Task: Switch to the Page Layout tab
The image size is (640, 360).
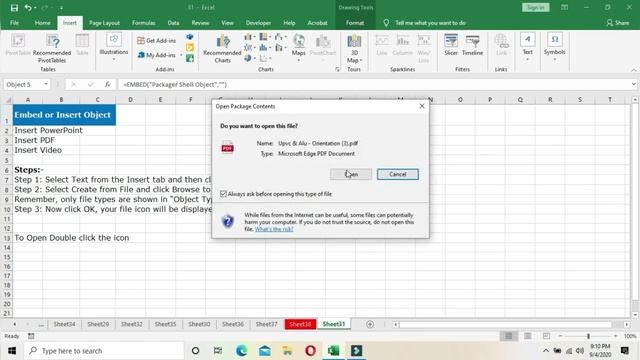Action: (104, 23)
